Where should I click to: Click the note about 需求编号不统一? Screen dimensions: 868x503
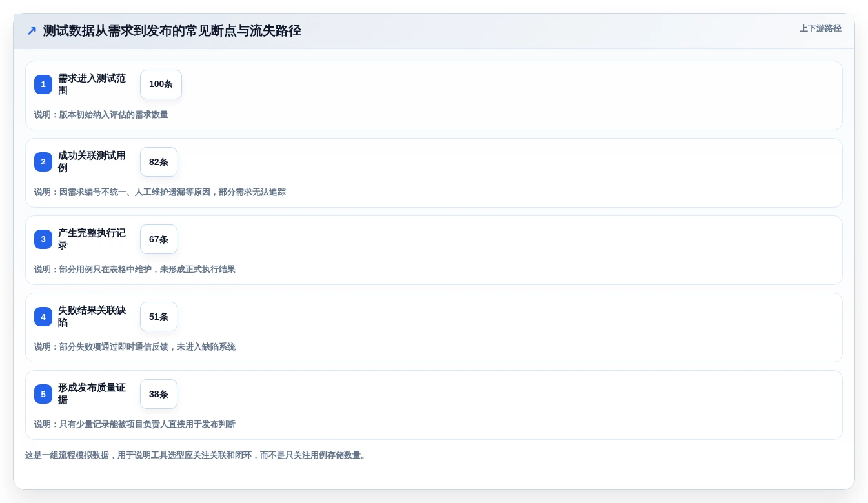click(x=160, y=192)
